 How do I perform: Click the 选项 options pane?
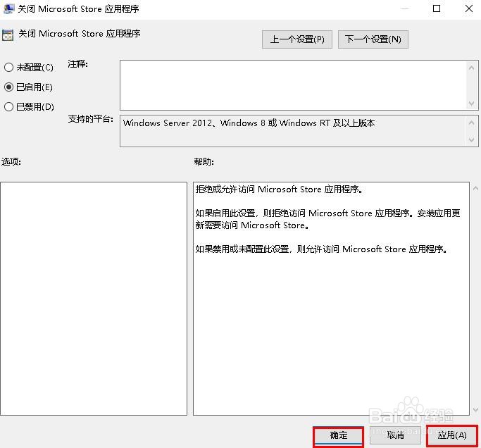tap(94, 299)
